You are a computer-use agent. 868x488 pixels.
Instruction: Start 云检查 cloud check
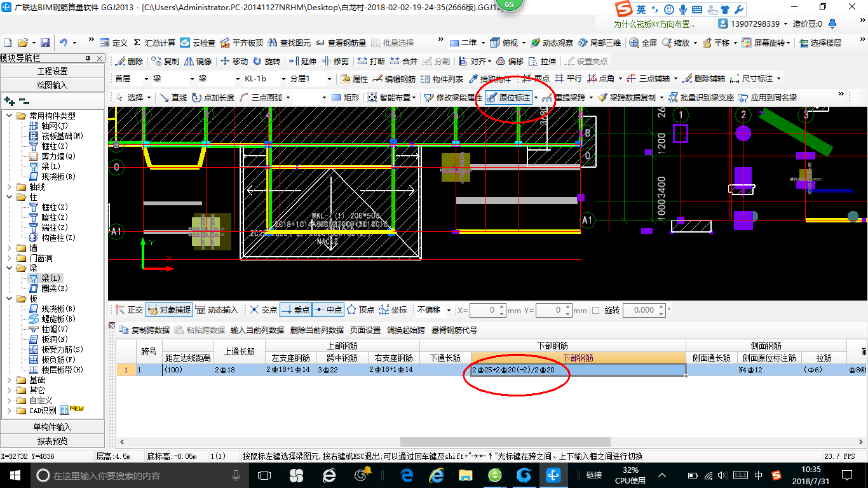pos(198,43)
